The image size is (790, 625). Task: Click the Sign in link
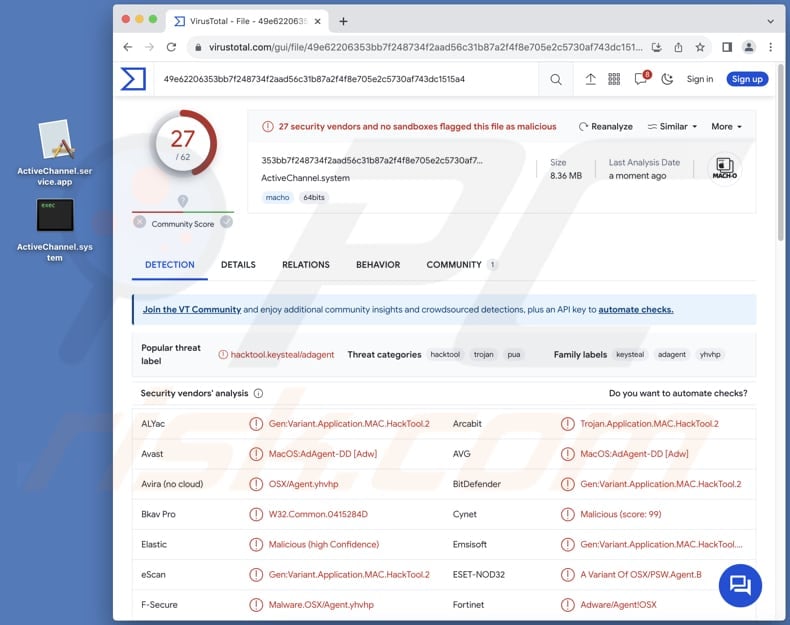click(x=700, y=79)
